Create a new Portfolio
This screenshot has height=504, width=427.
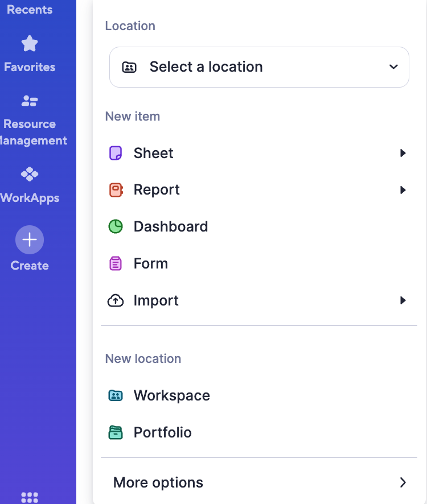(x=259, y=432)
